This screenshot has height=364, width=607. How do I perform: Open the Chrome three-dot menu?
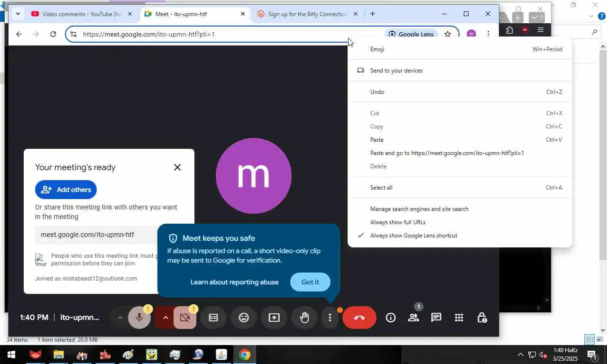tap(488, 34)
